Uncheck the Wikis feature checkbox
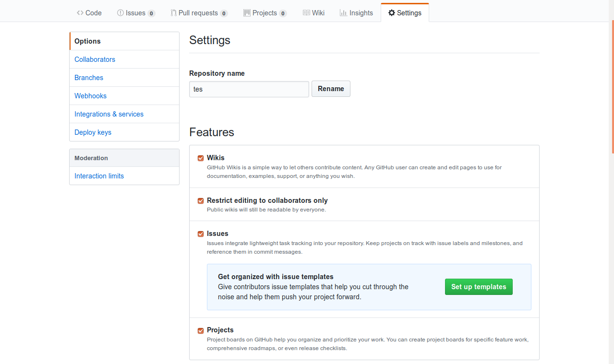 pos(201,158)
